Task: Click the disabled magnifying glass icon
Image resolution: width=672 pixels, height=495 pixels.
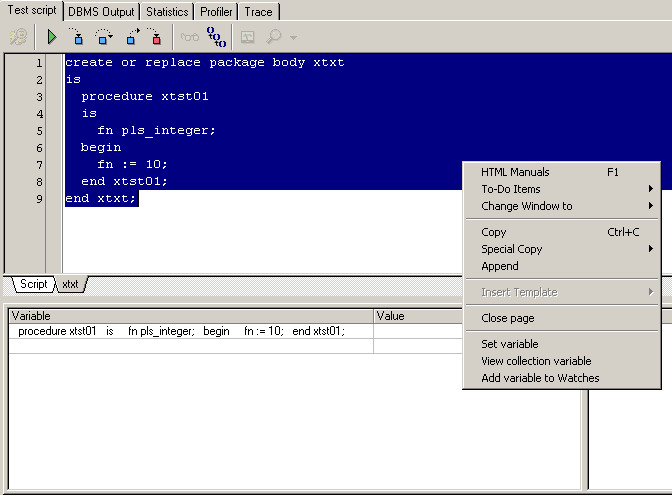Action: tap(274, 37)
